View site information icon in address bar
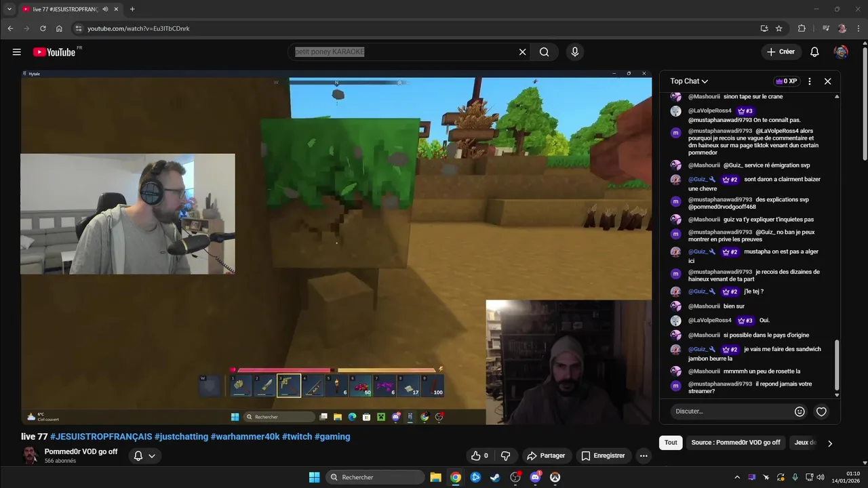Viewport: 868px width, 488px height. [x=78, y=28]
